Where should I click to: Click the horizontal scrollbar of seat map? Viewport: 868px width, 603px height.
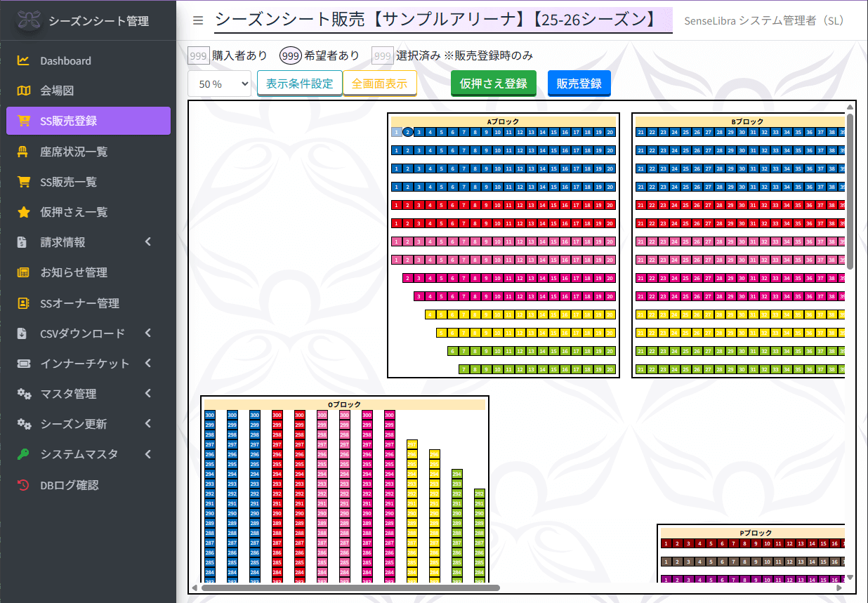pos(350,588)
